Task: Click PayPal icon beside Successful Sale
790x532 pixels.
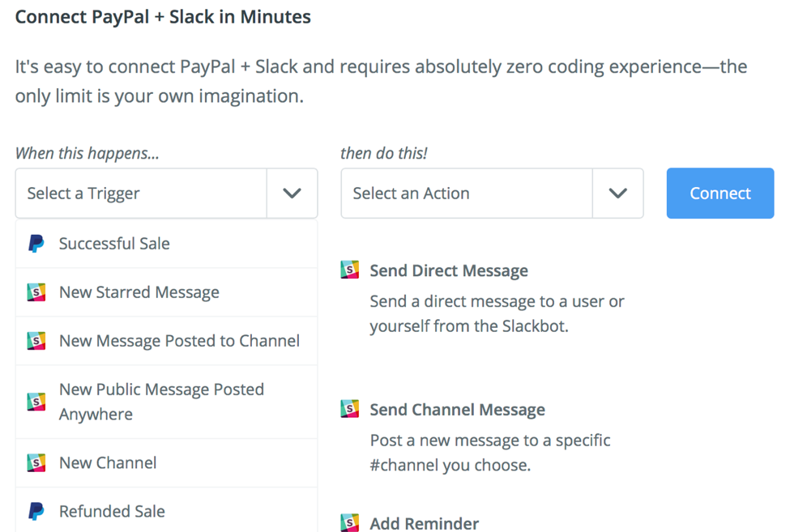Action: [x=36, y=244]
